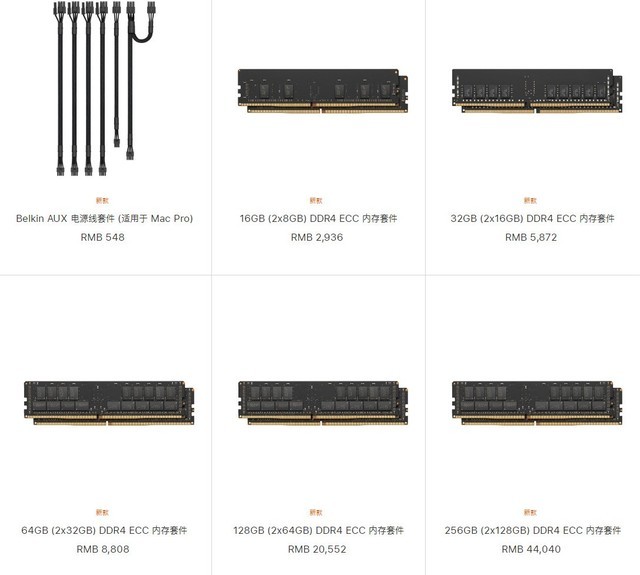Image resolution: width=640 pixels, height=575 pixels.
Task: Click the RMB 2,936 price text
Action: pyautogui.click(x=317, y=237)
